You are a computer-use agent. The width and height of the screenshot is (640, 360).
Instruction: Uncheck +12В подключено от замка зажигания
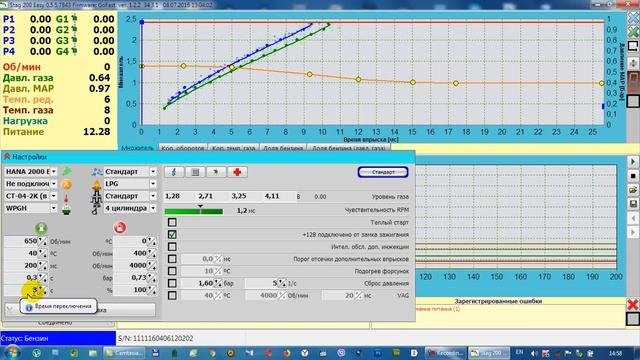(x=172, y=235)
